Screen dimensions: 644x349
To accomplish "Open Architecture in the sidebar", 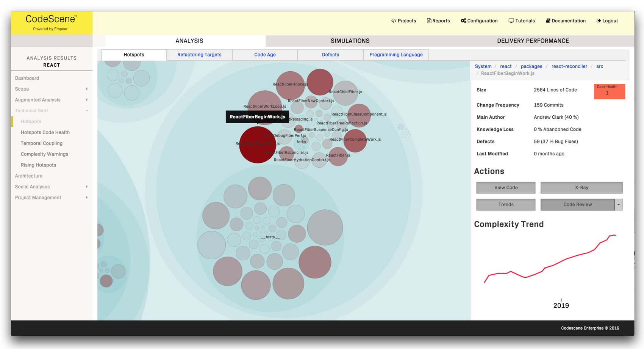I will click(x=29, y=176).
